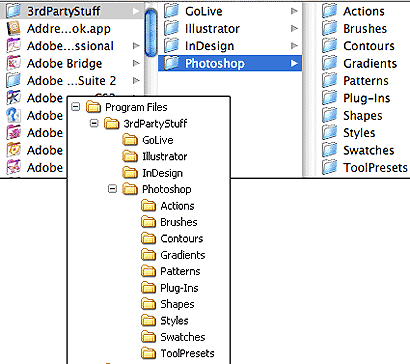Click the highlighted Photoshop folder icon in Finder
Viewport: 410px width, 364px height.
click(x=172, y=63)
